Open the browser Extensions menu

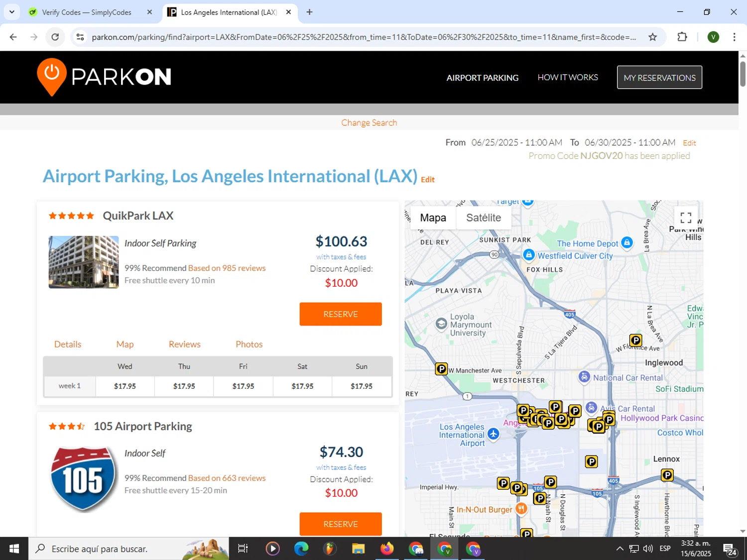pyautogui.click(x=682, y=37)
